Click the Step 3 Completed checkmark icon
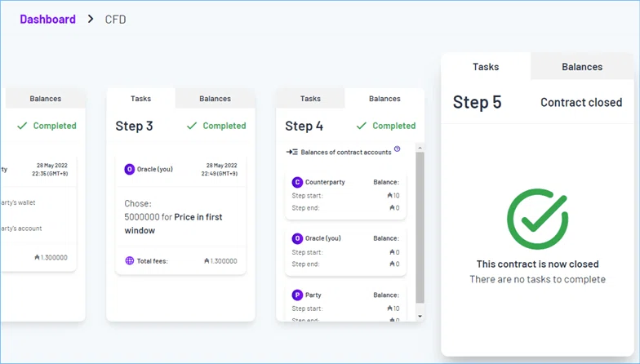This screenshot has width=640, height=364. [192, 126]
